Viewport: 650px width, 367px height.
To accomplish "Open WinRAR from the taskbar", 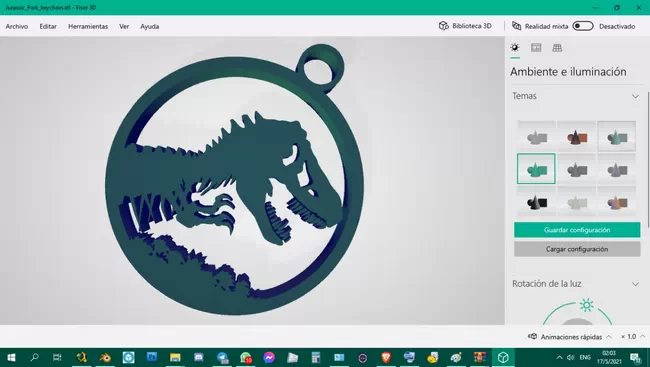I will [x=480, y=357].
